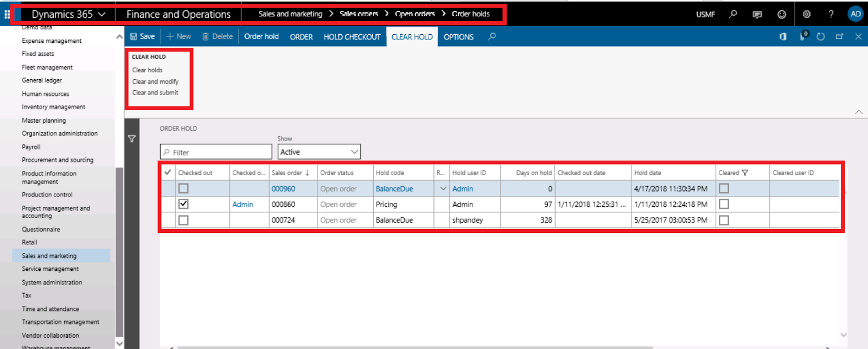Select the shpandey hold user cell
The width and height of the screenshot is (868, 349).
[x=469, y=220]
